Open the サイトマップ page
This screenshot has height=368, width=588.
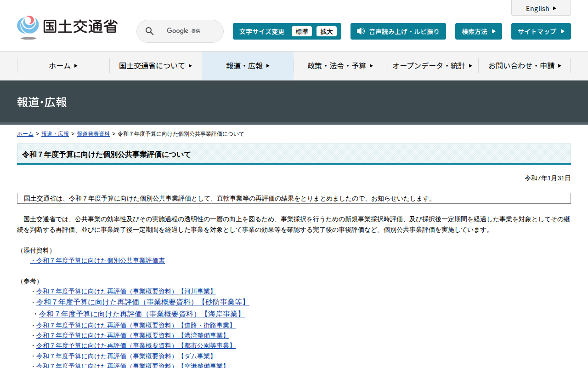pos(541,32)
